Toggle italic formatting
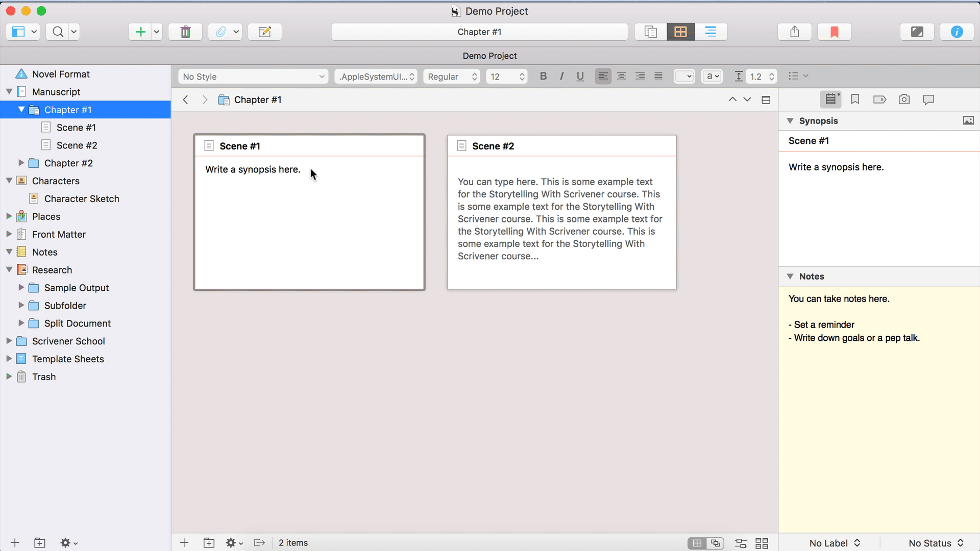This screenshot has height=551, width=980. coord(561,77)
